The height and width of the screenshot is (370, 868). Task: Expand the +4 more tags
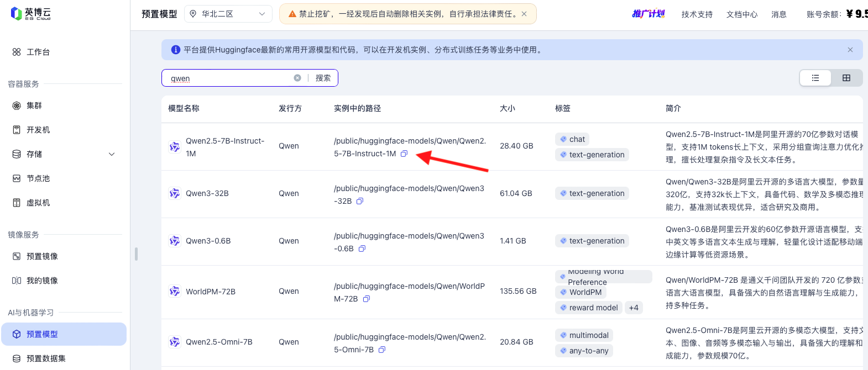click(x=634, y=308)
